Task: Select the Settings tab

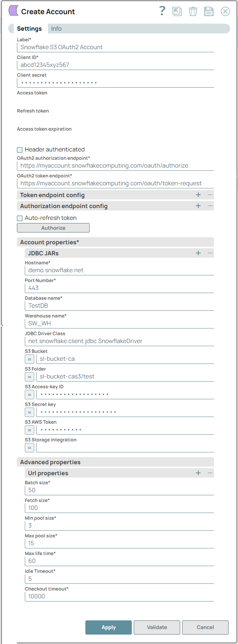Action: 30,28
